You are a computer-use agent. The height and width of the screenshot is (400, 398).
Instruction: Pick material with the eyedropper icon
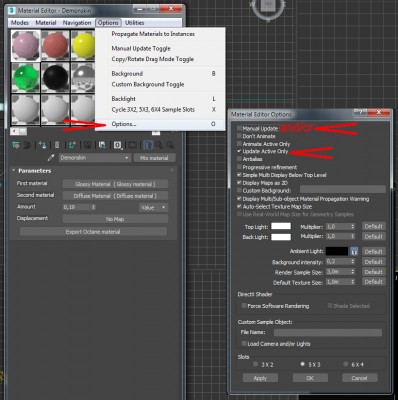pos(51,158)
